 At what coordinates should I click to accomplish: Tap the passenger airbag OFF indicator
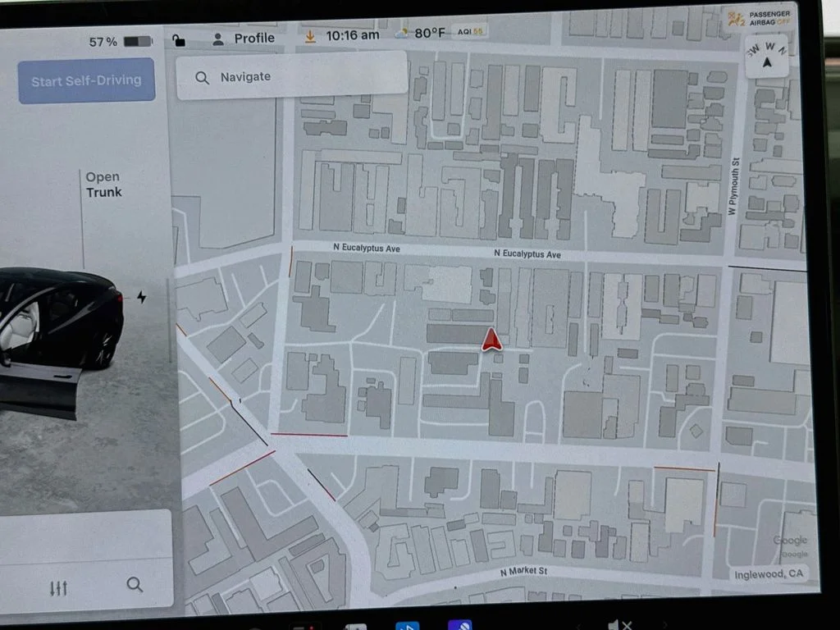click(759, 19)
